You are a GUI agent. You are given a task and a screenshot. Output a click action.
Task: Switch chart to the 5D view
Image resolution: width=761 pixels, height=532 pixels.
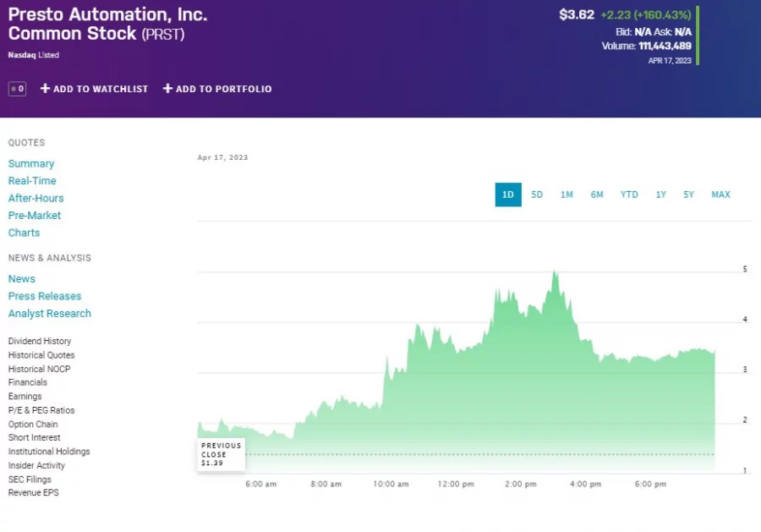pos(537,195)
